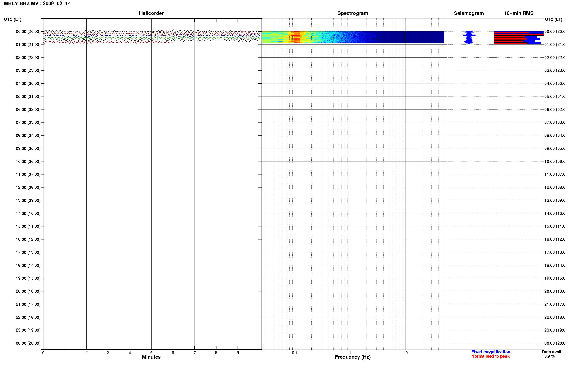Image resolution: width=588 pixels, height=368 pixels.
Task: Click the left time label '06:00 (02:00)'
Action: pyautogui.click(x=28, y=109)
